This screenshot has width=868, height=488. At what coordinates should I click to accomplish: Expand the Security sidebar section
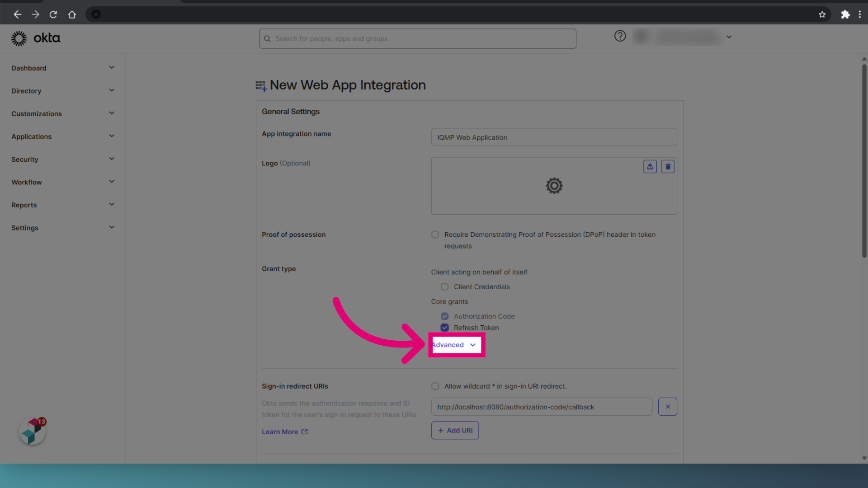112,159
